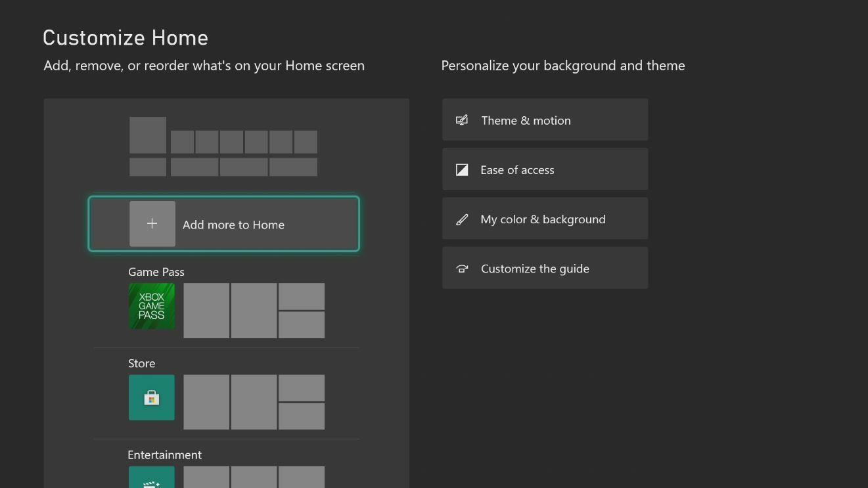This screenshot has height=488, width=868.
Task: Click the first placeholder tile in Game Pass row
Action: [x=206, y=311]
